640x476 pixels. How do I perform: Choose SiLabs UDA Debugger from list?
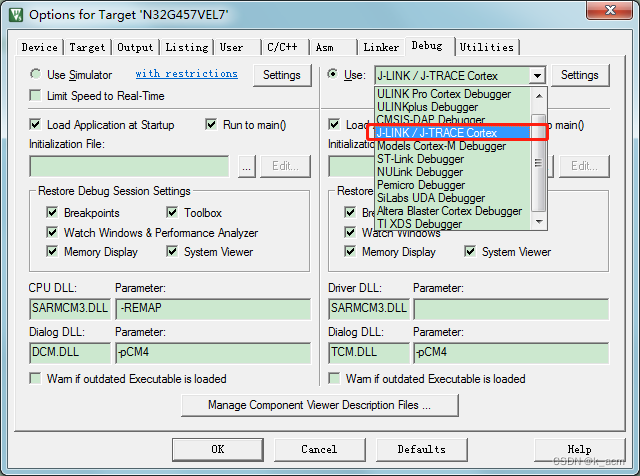[x=452, y=198]
